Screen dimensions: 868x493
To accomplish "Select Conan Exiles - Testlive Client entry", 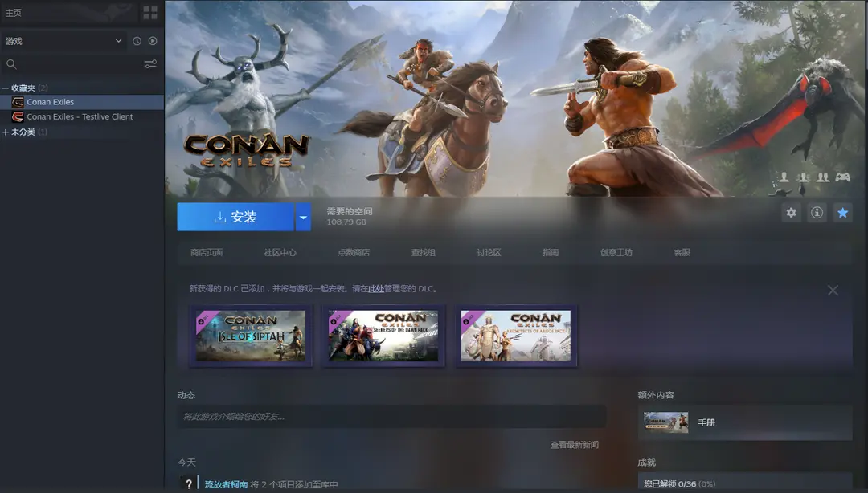I will point(82,116).
